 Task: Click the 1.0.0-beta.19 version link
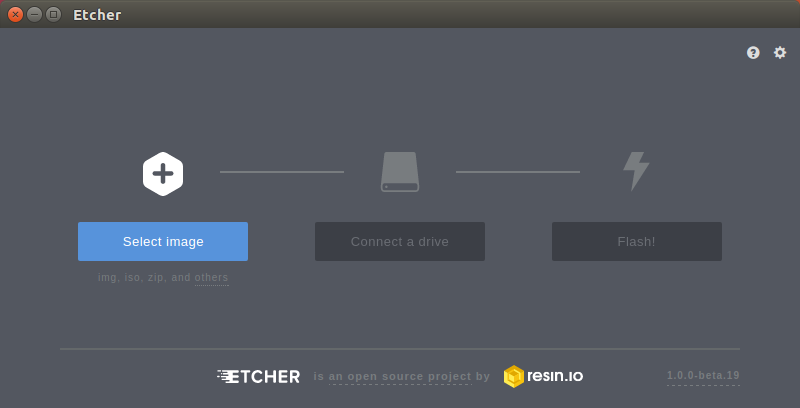(x=703, y=375)
